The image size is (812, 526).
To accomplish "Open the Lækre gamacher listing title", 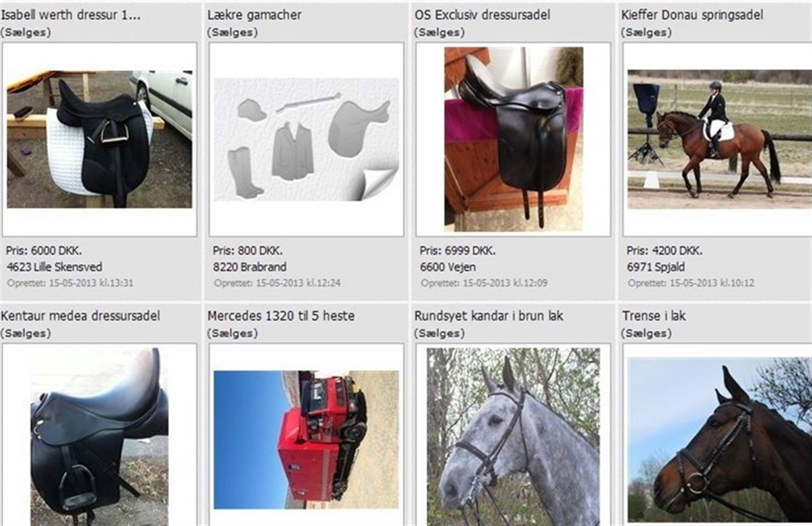I will point(254,15).
